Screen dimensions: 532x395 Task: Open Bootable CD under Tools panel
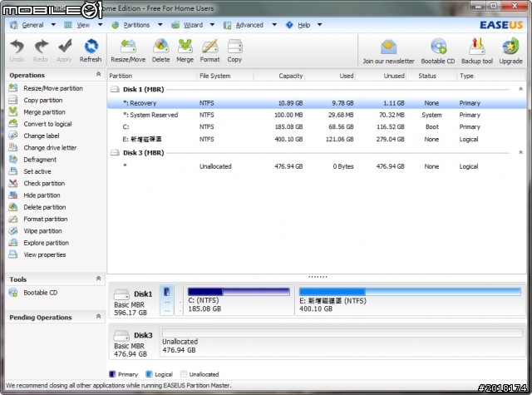[33, 293]
